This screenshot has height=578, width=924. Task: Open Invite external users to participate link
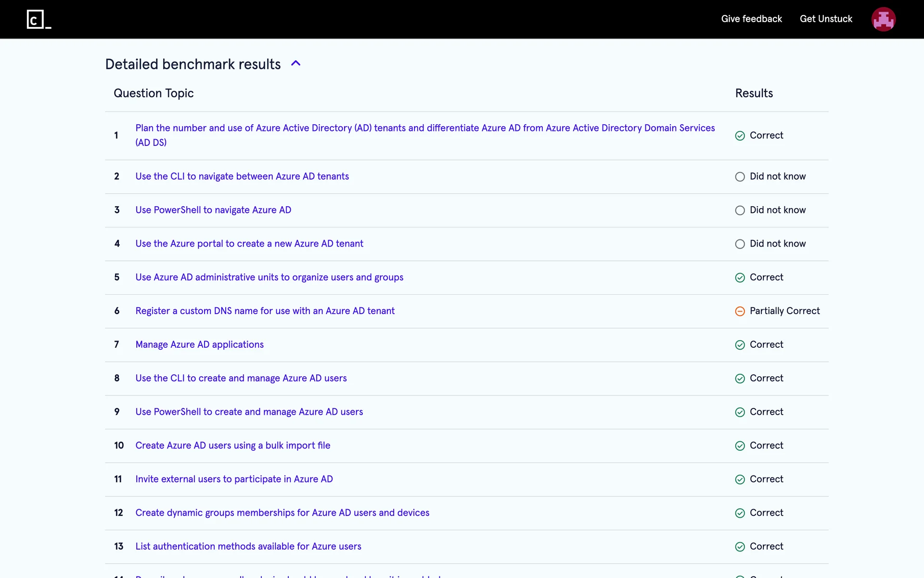pyautogui.click(x=234, y=479)
